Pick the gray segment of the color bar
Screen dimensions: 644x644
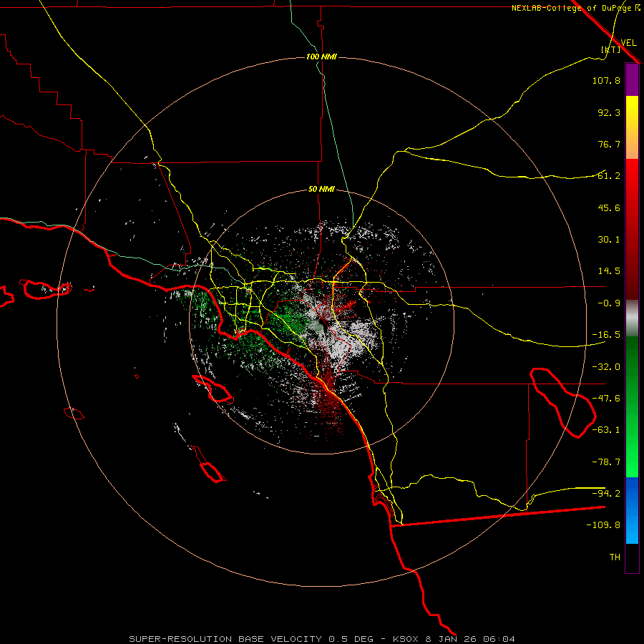click(x=632, y=318)
